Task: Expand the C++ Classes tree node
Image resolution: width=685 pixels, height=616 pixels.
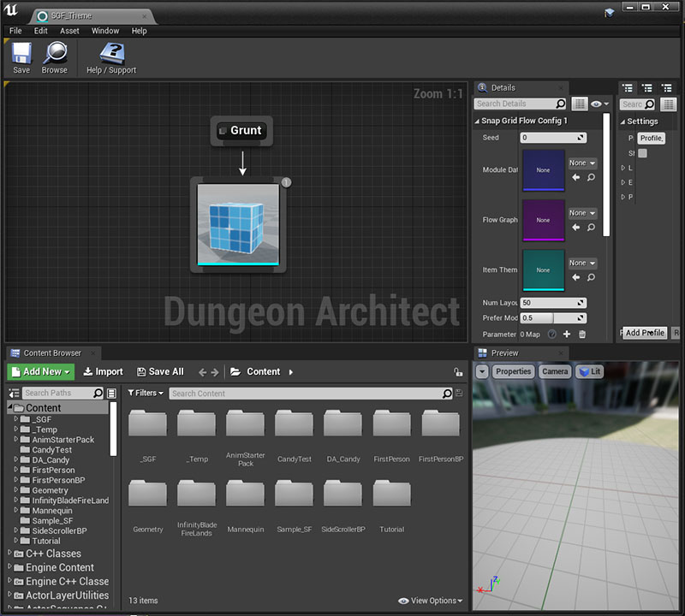Action: tap(9, 552)
